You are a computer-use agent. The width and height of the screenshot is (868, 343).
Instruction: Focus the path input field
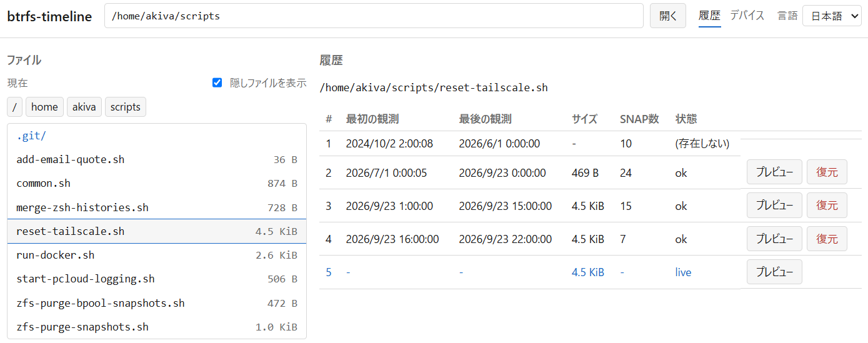374,16
